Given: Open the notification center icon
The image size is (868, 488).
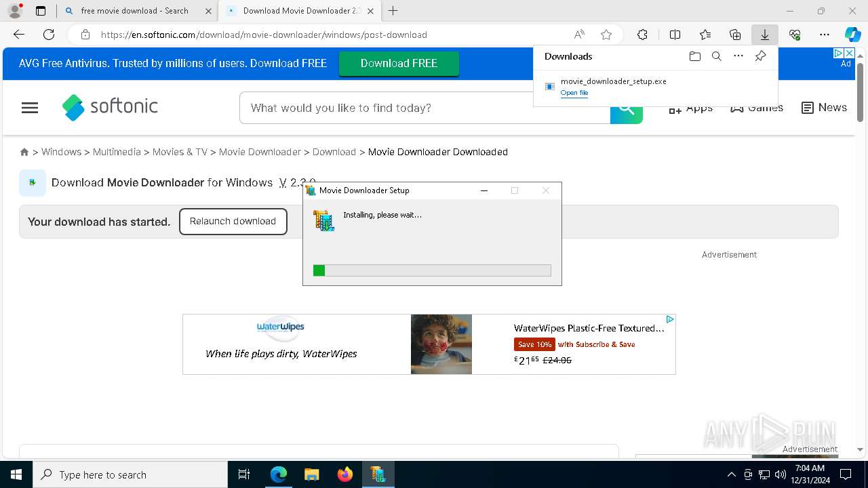Looking at the screenshot, I should [846, 474].
